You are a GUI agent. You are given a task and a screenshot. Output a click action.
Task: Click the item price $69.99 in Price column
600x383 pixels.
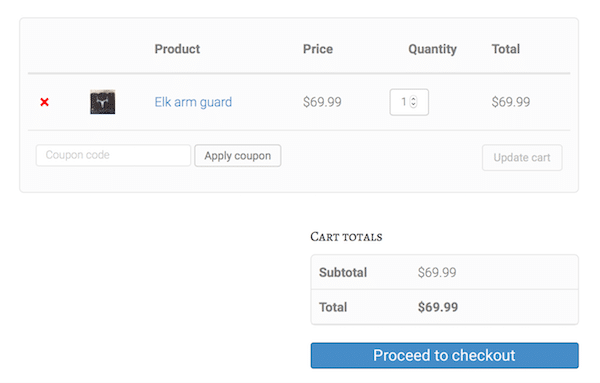[x=322, y=102]
